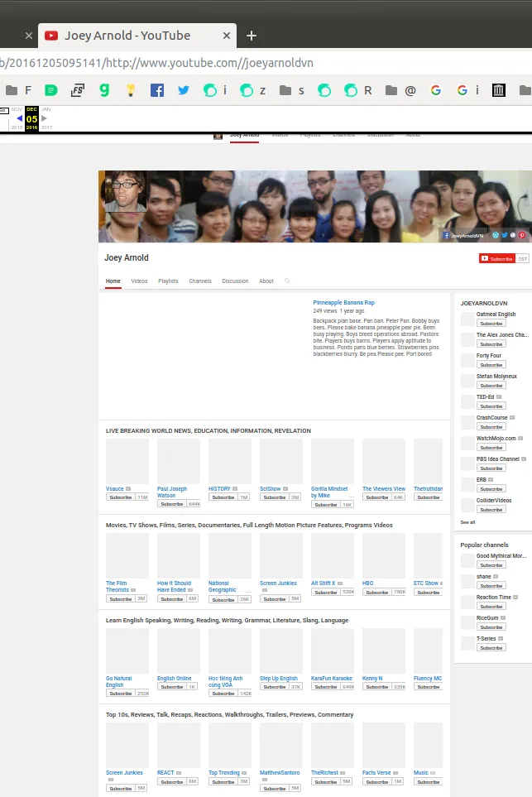Open the RiceGum popular channel
This screenshot has width=532, height=797.
tap(487, 617)
